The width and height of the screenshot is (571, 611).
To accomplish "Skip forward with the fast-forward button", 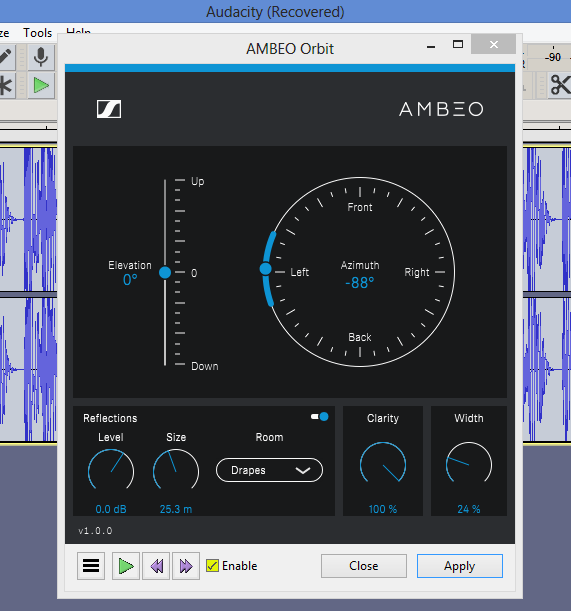I will click(186, 566).
